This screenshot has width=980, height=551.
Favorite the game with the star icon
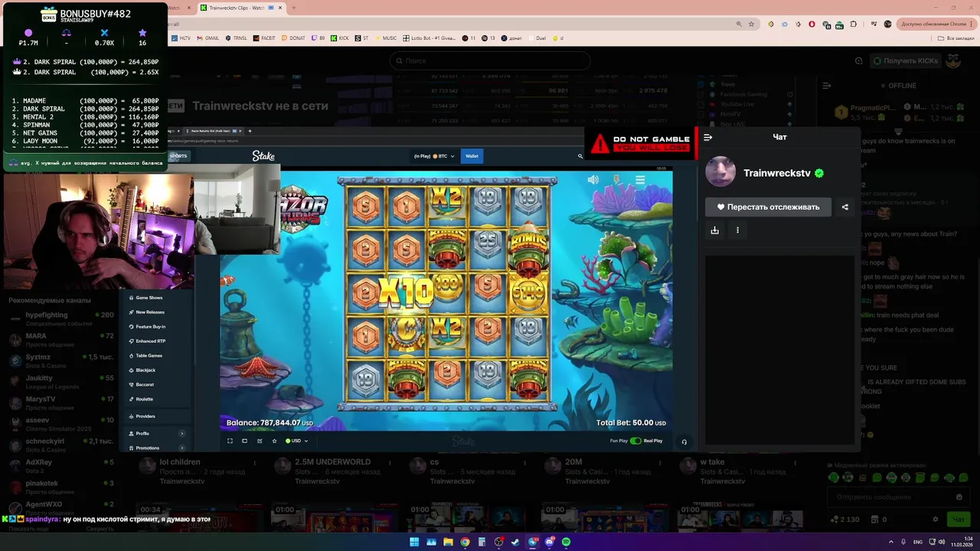coord(274,441)
